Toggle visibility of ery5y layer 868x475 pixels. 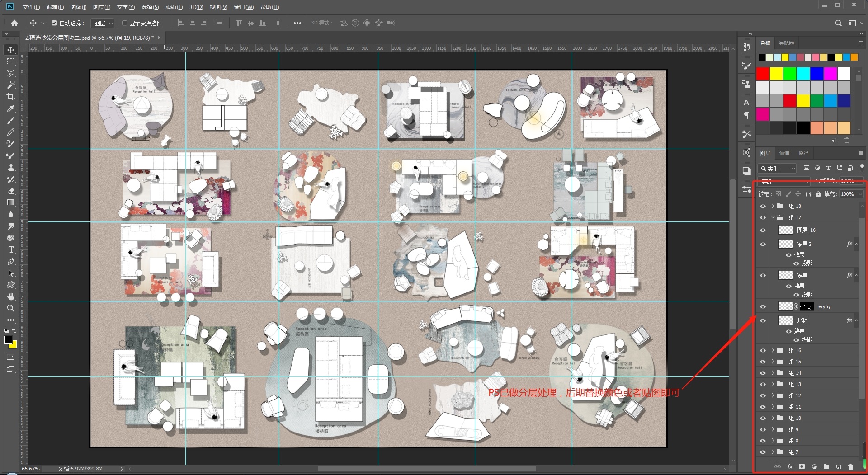point(763,306)
